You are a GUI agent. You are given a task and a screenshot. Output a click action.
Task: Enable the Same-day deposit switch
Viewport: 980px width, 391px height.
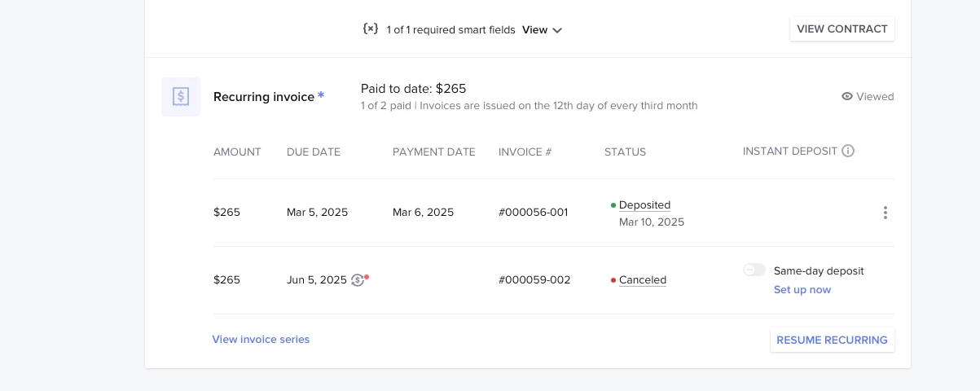click(x=754, y=270)
